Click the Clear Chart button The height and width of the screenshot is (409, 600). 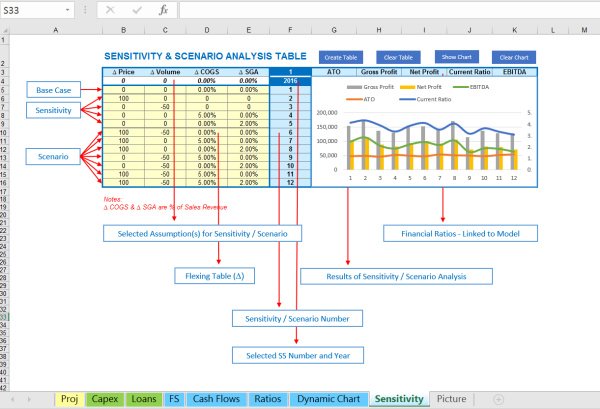tap(516, 57)
